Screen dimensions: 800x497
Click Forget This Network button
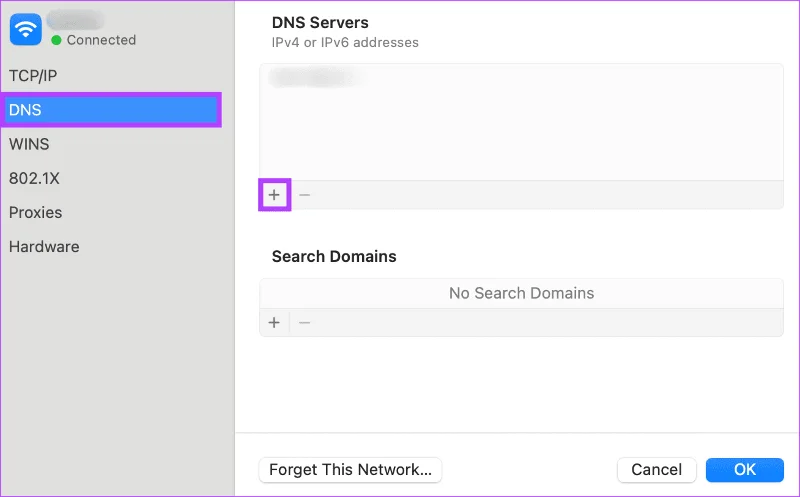[351, 469]
